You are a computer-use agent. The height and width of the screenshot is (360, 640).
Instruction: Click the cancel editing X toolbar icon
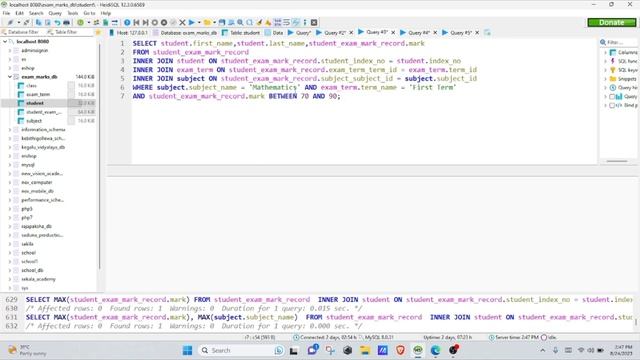182,22
